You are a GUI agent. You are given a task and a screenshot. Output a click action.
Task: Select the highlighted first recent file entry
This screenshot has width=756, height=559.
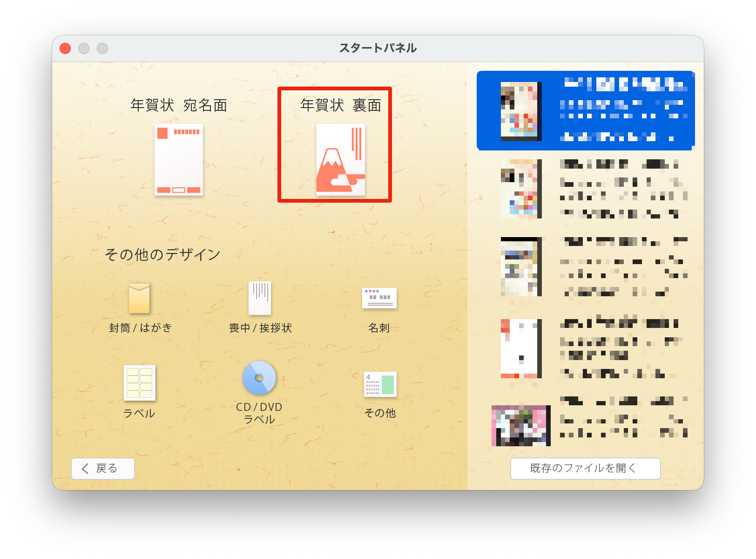(x=585, y=111)
